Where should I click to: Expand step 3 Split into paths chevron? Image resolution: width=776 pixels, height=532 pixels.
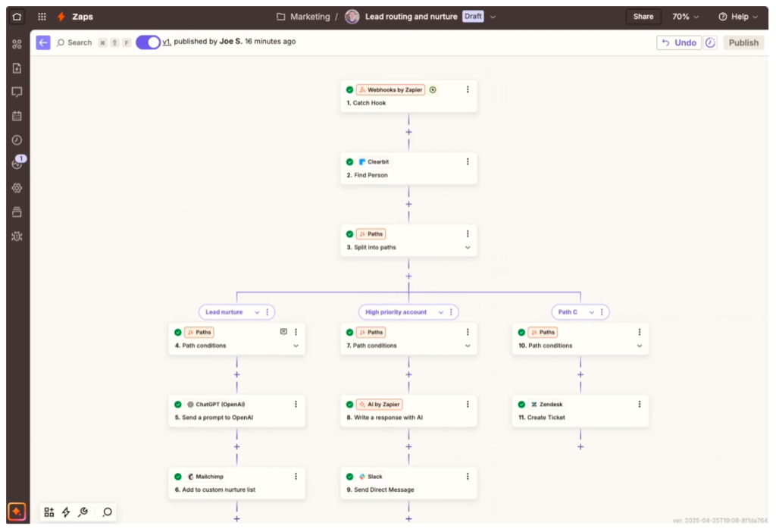click(x=468, y=248)
